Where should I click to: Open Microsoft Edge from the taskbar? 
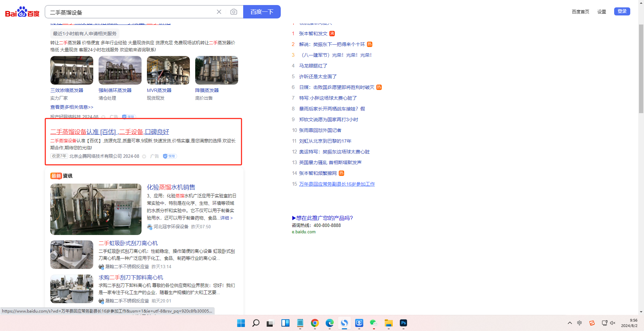click(x=329, y=323)
